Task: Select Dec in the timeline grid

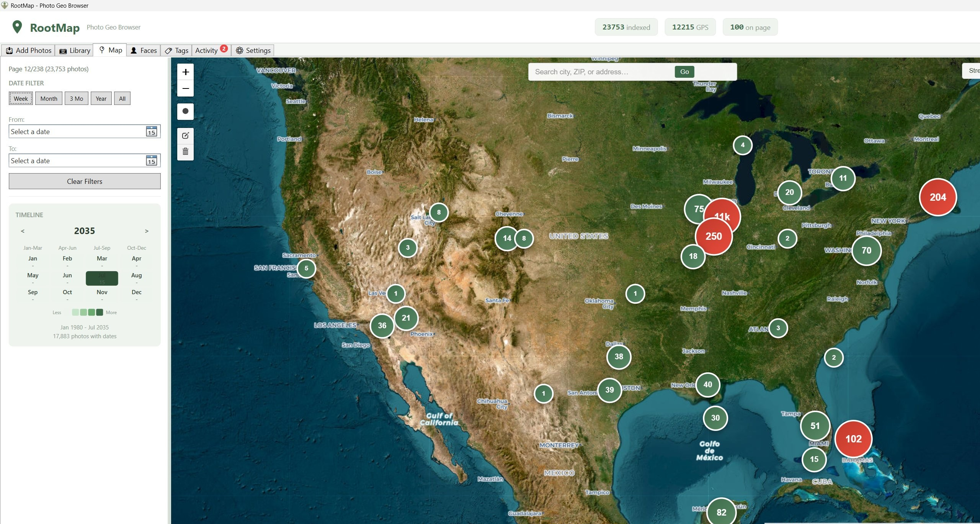Action: tap(136, 295)
